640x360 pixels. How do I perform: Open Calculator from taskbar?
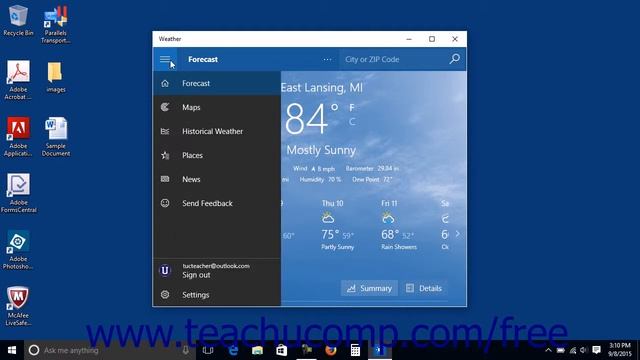(355, 350)
